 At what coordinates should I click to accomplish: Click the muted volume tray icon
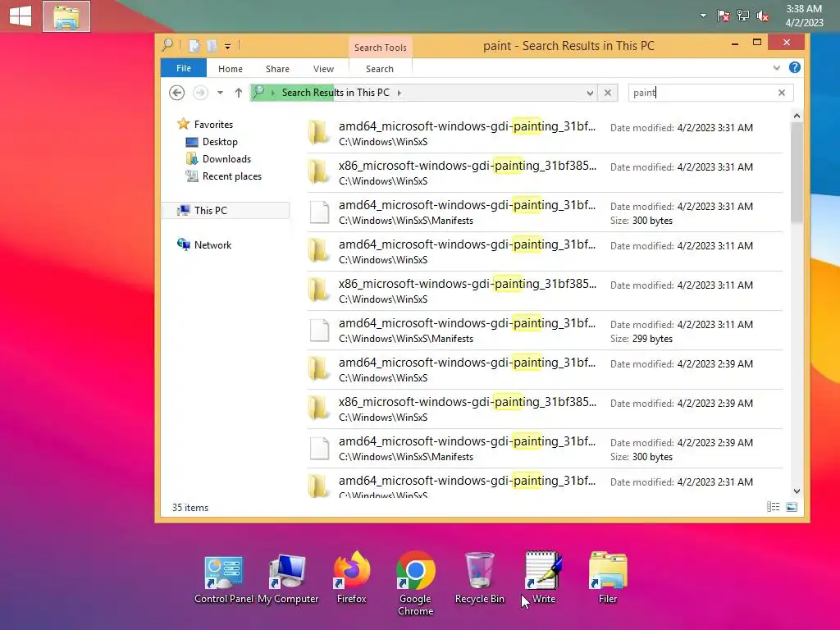point(763,16)
